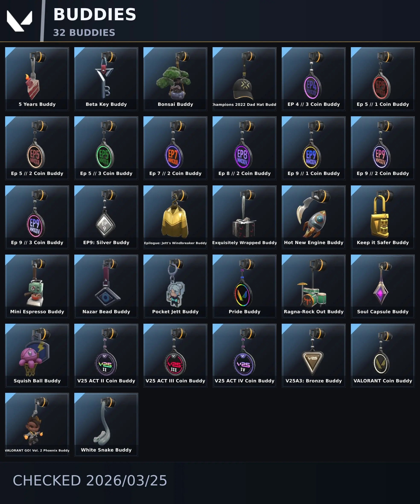Open the White Snake Buddy tile
420x504 pixels.
(106, 425)
